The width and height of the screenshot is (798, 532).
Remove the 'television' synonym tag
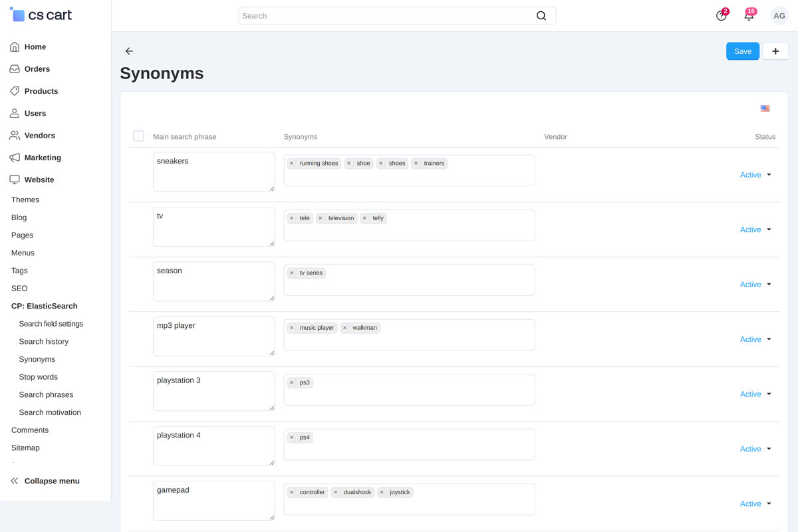(321, 218)
